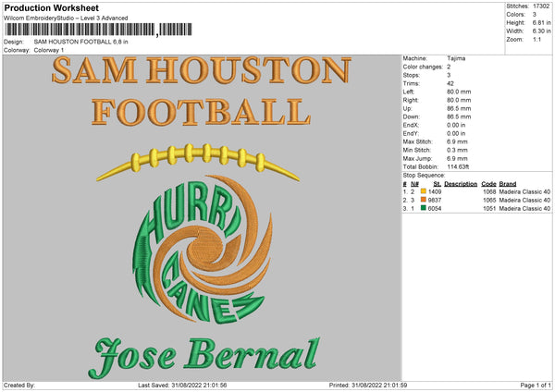Click the "Max Stitch:" label

tap(417, 141)
